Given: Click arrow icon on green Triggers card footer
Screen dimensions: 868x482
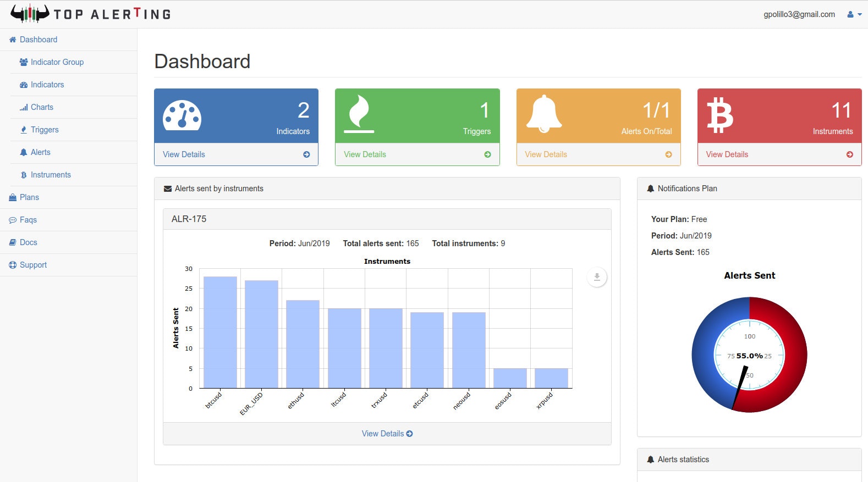Looking at the screenshot, I should [487, 154].
